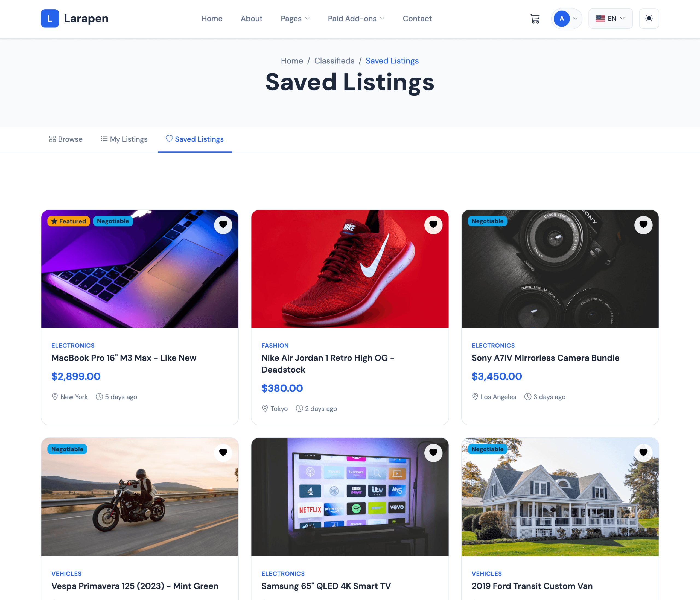Open the EN language selector
Image resolution: width=700 pixels, height=600 pixels.
[610, 19]
